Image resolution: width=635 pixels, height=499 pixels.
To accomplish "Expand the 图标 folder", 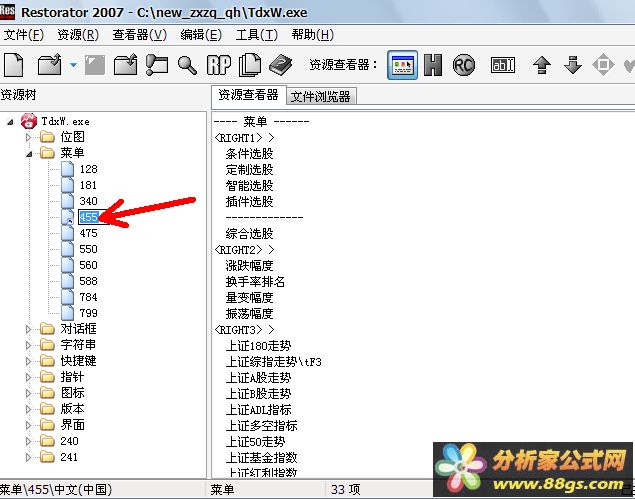I will click(28, 393).
